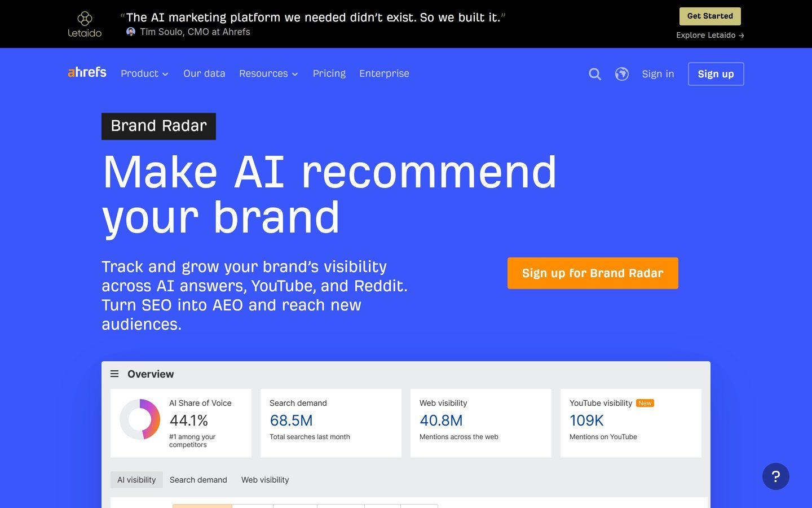The image size is (812, 508).
Task: Click Tim Soulo's avatar picture
Action: coord(131,32)
